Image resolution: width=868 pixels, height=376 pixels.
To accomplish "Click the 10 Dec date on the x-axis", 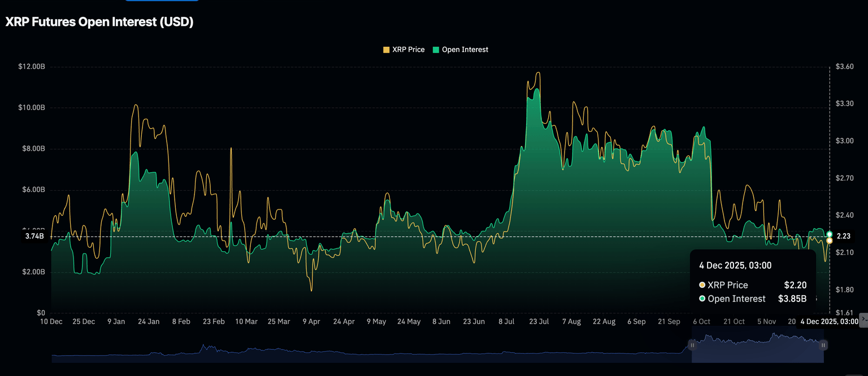I will [51, 321].
